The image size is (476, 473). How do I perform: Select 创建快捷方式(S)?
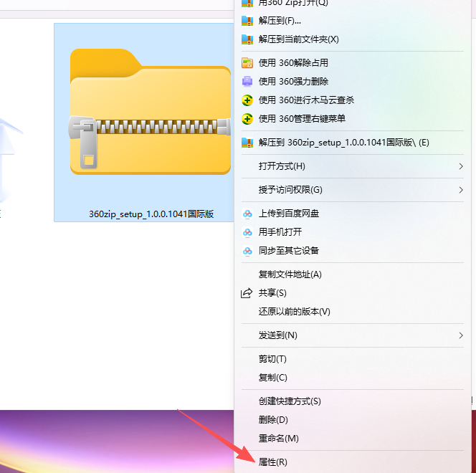[x=353, y=401]
